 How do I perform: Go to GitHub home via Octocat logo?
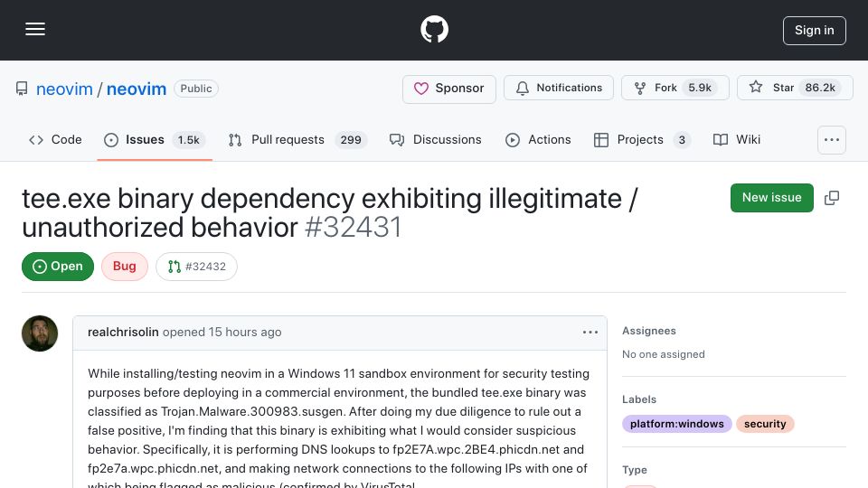(x=434, y=29)
